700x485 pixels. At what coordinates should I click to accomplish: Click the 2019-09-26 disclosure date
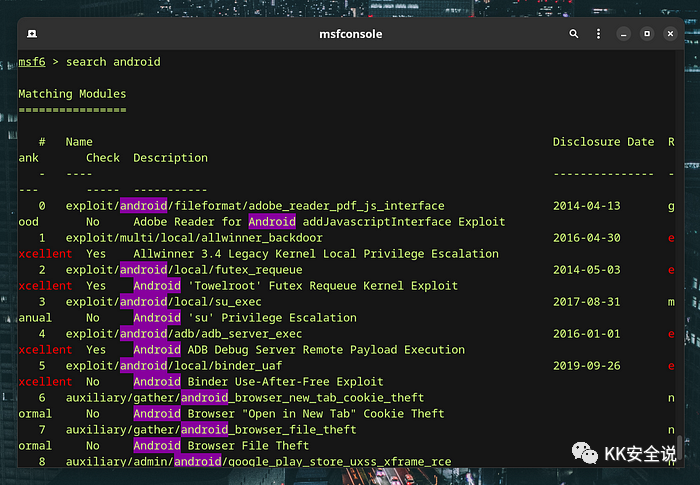[587, 366]
